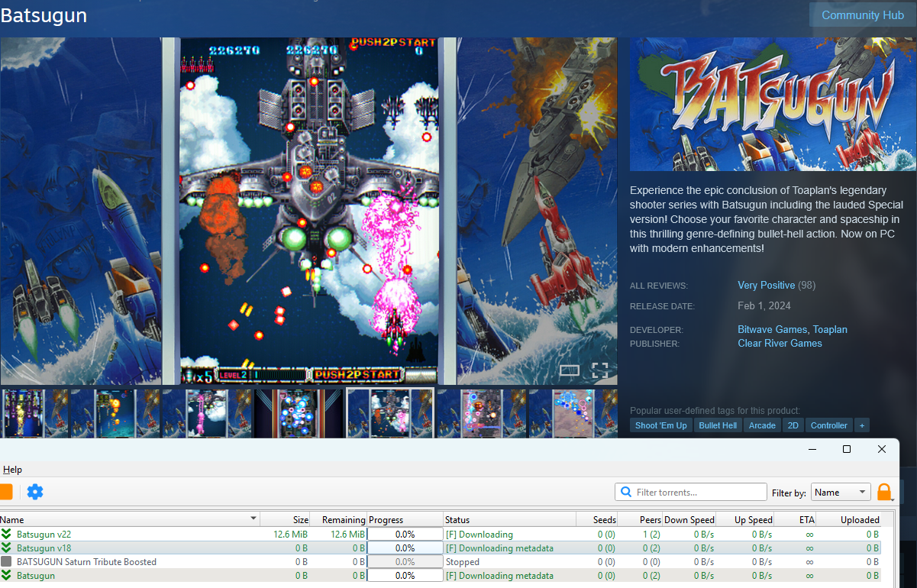Toggle fullscreen icon on Steam screenshot
Image resolution: width=917 pixels, height=588 pixels.
(600, 371)
